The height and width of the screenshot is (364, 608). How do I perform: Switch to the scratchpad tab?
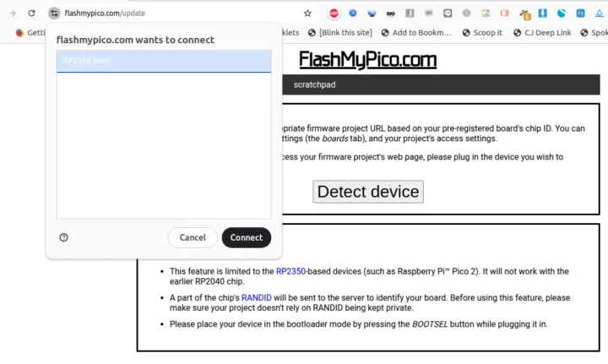(x=315, y=85)
